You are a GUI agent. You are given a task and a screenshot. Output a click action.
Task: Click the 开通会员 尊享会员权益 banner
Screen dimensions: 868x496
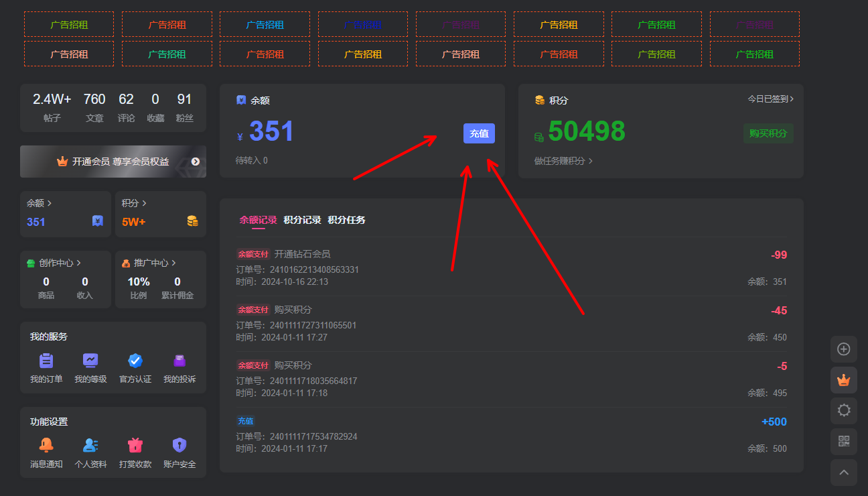[113, 162]
